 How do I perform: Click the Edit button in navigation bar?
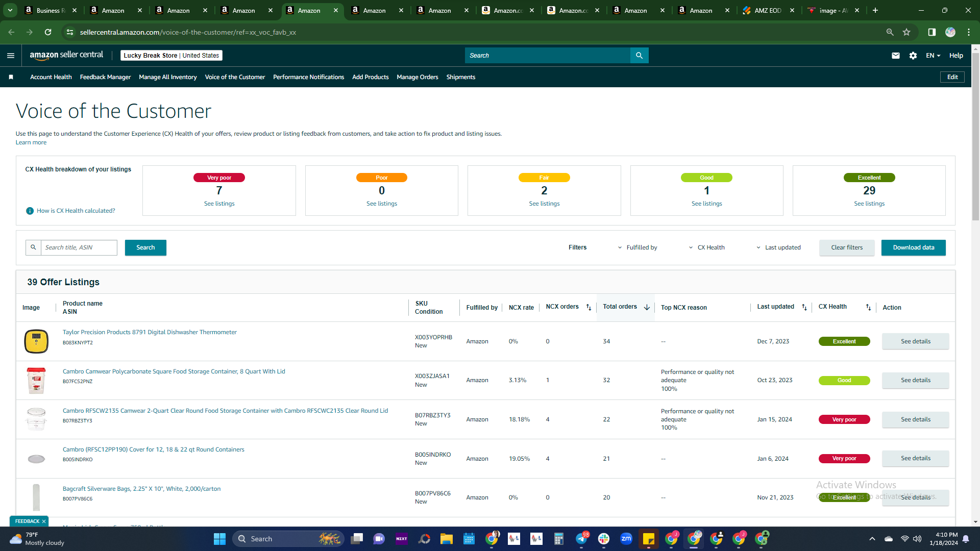pos(952,77)
